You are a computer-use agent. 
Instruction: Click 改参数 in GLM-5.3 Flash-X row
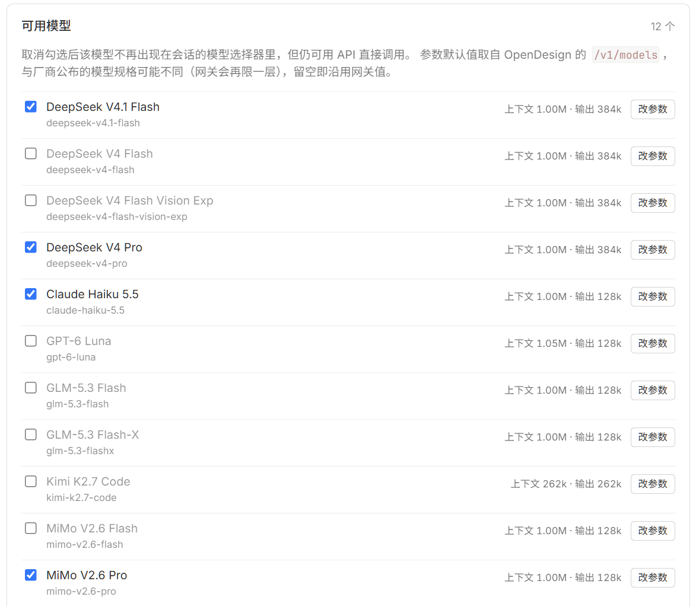tap(653, 438)
